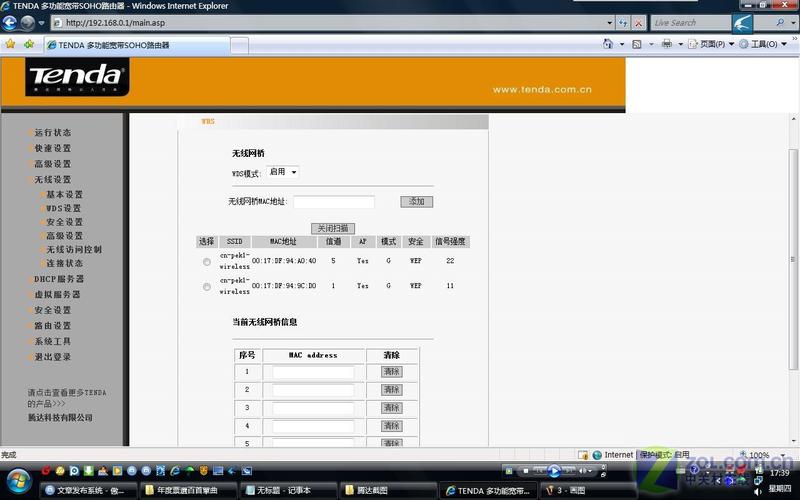Open 运行状态 in the sidebar
This screenshot has width=800, height=500.
(x=53, y=132)
